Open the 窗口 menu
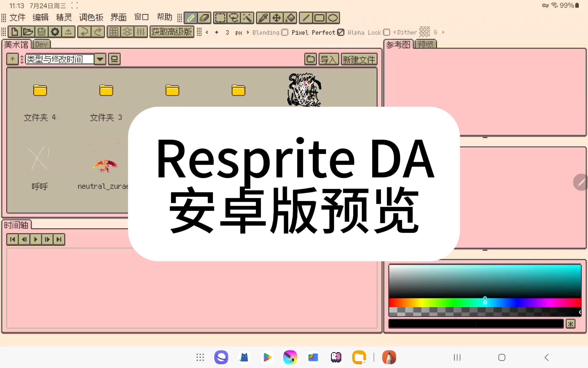 point(142,17)
